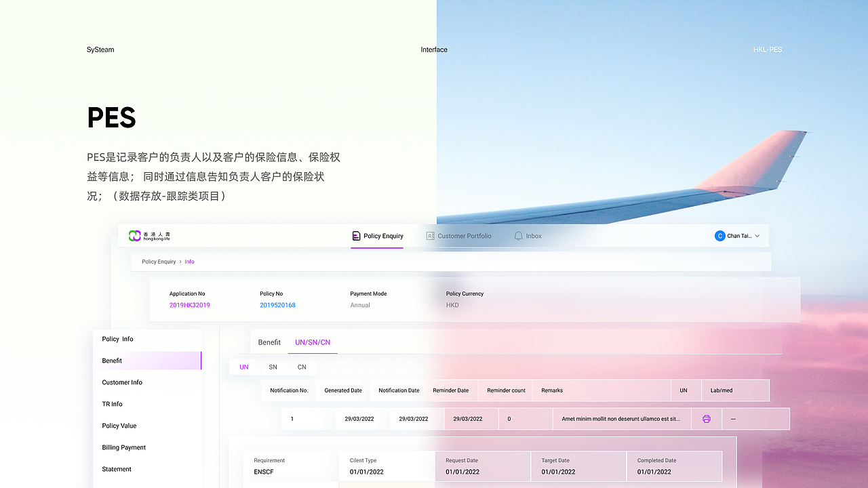Click the print icon in UN column
Image resolution: width=868 pixels, height=488 pixels.
(706, 419)
